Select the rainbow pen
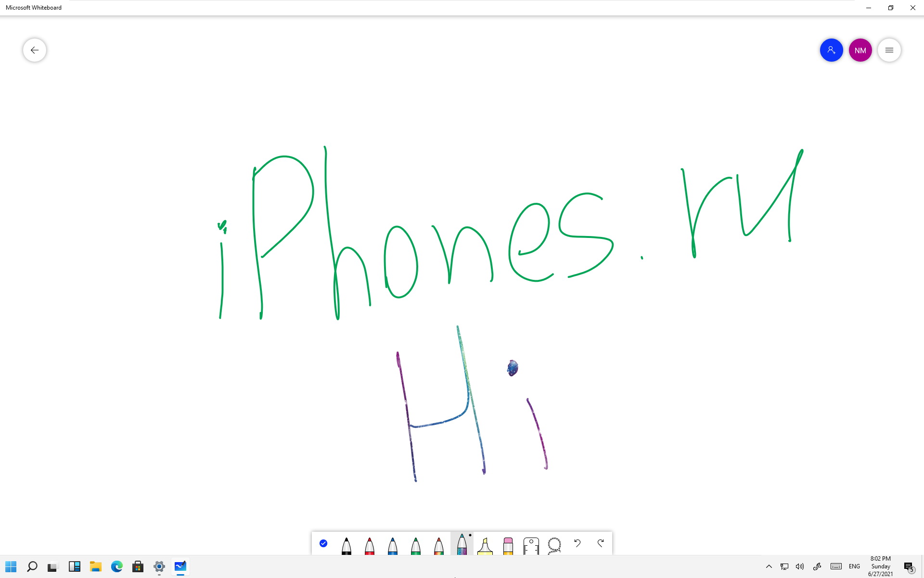924x578 pixels. pyautogui.click(x=438, y=545)
